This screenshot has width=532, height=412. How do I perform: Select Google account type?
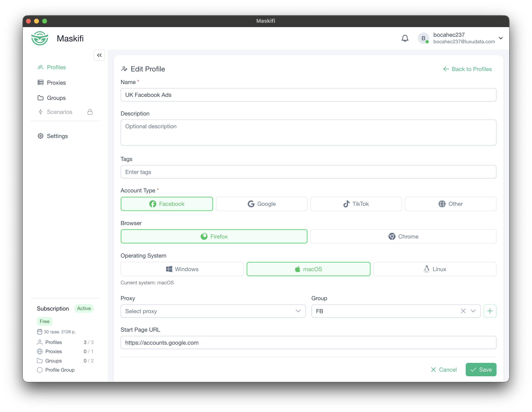262,204
